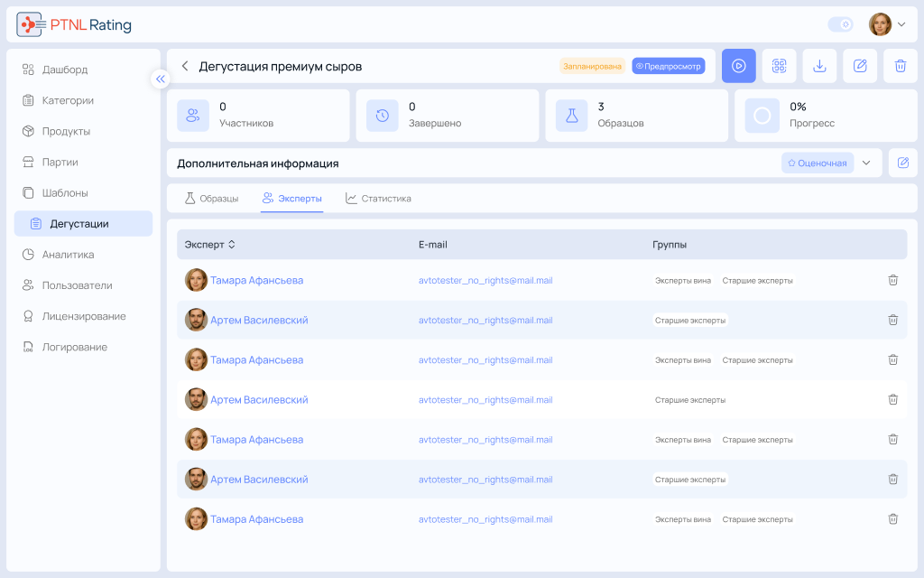
Task: Open the QR code icon in header
Action: point(779,66)
